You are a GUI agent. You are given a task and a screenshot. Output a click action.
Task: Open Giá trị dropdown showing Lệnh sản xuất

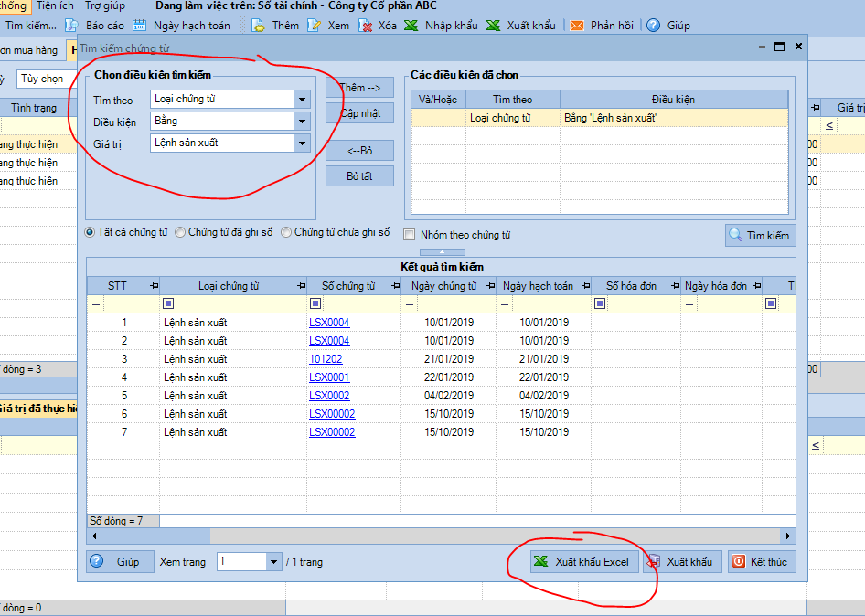pyautogui.click(x=303, y=143)
